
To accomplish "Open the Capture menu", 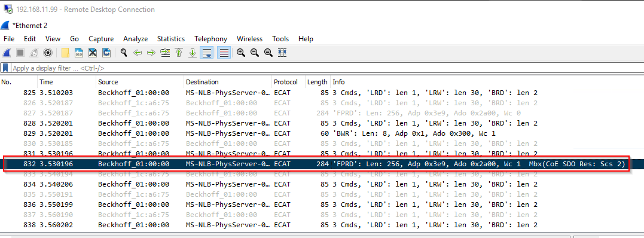I will [x=101, y=39].
